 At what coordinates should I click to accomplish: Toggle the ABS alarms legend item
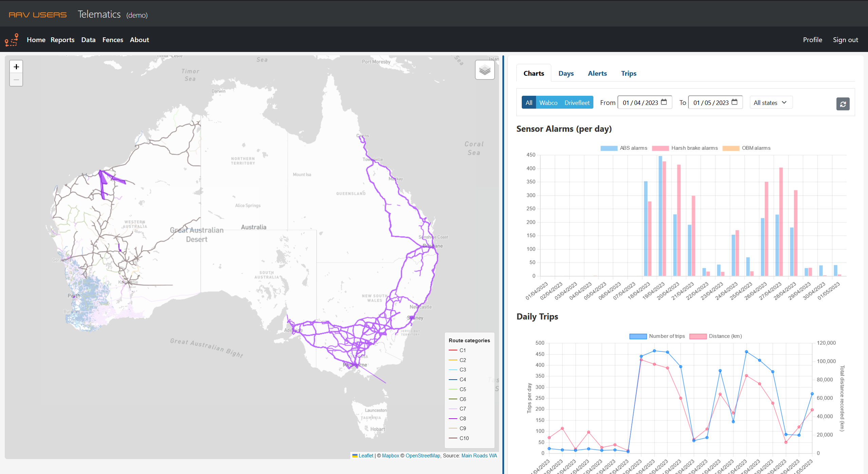point(633,148)
